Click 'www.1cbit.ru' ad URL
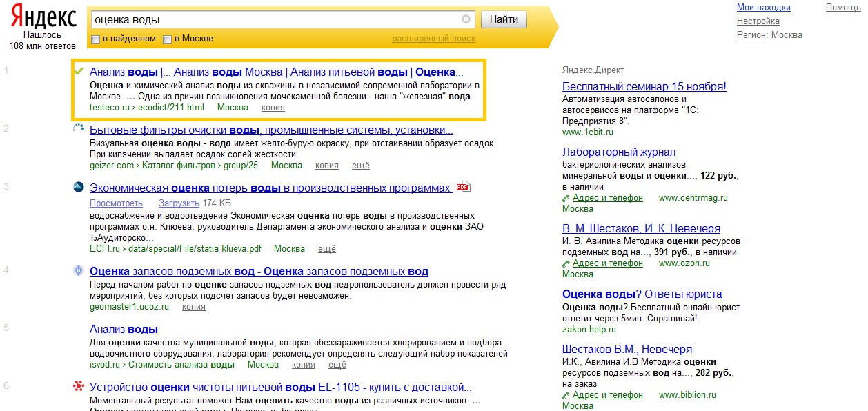Viewport: 868px width, 411px height. 587,132
